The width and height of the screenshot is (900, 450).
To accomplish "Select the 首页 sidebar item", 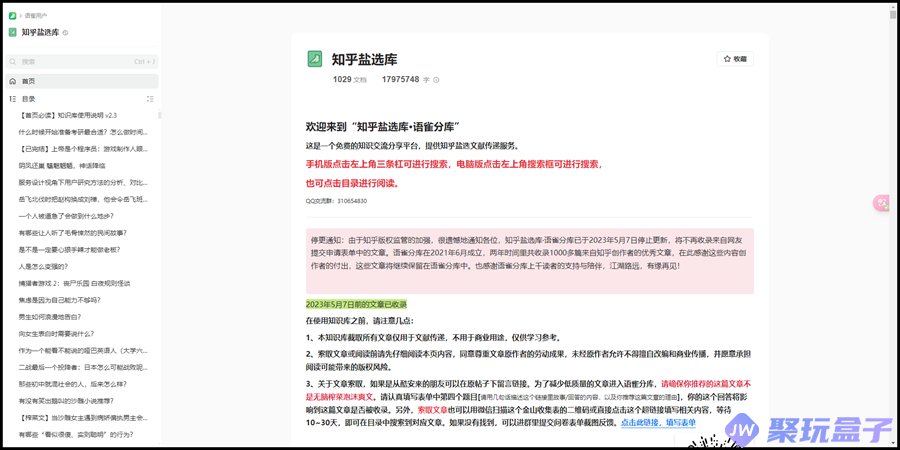I will (82, 82).
